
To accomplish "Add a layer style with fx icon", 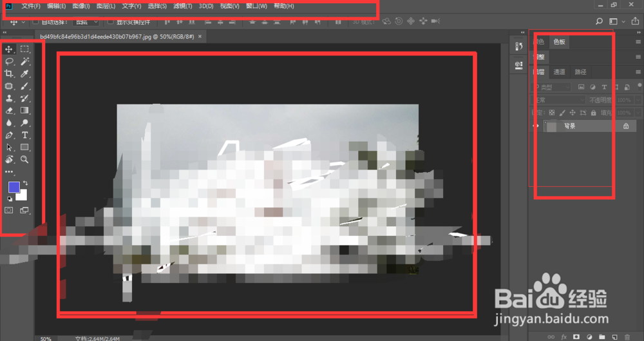I will pyautogui.click(x=564, y=337).
